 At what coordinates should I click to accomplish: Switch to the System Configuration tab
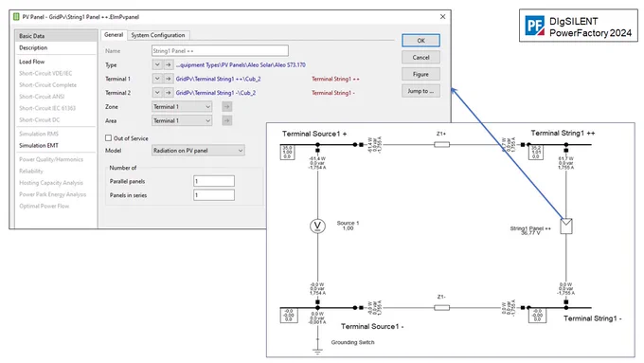158,35
